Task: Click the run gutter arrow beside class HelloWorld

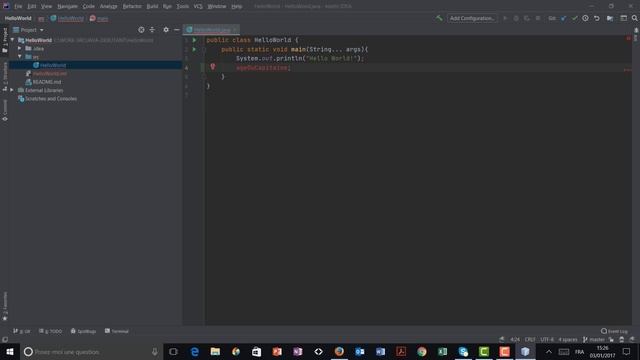Action: [195, 40]
